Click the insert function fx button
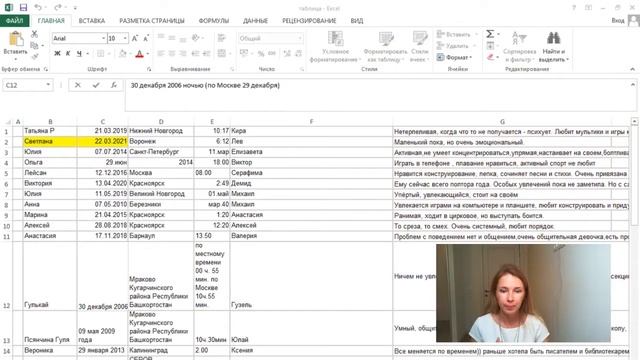 114,85
